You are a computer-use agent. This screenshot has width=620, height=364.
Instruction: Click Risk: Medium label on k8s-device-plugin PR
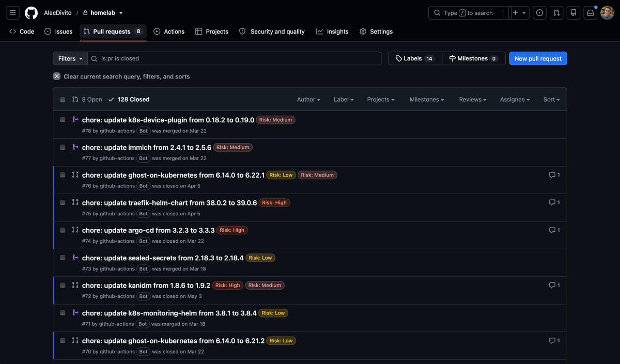[275, 120]
